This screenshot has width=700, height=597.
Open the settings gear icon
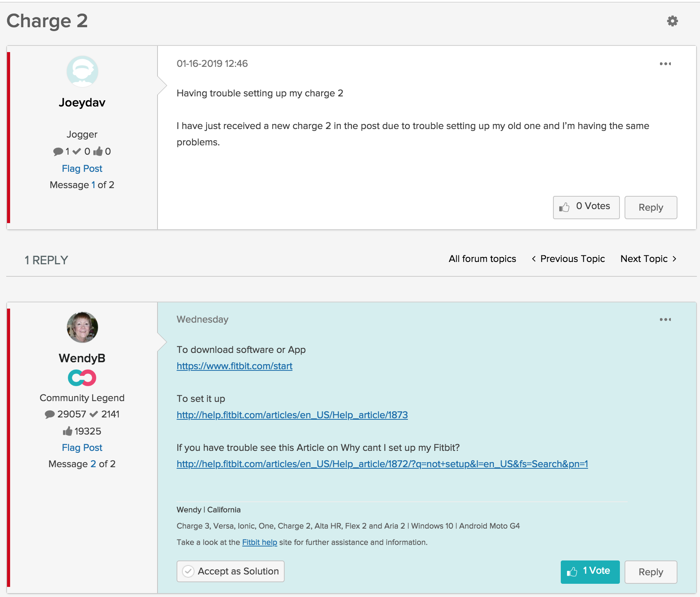(x=672, y=21)
